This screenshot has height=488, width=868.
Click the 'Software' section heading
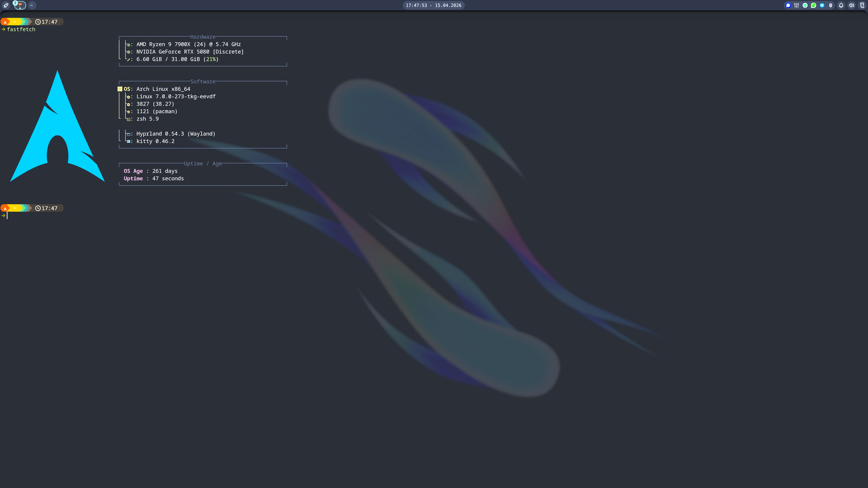pos(203,82)
